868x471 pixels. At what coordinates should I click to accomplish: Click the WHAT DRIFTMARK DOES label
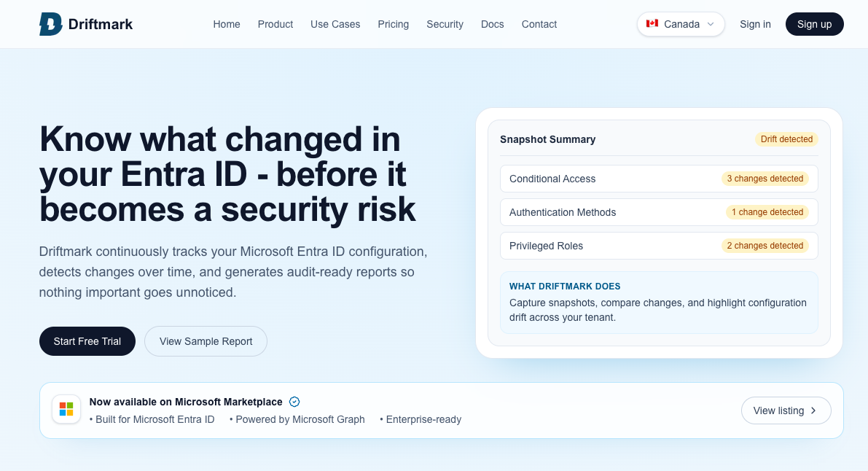click(x=565, y=287)
